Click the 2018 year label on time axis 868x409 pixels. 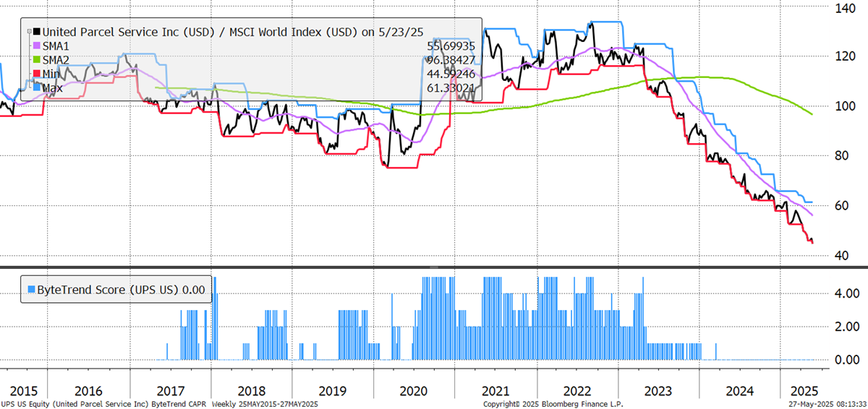click(x=252, y=391)
